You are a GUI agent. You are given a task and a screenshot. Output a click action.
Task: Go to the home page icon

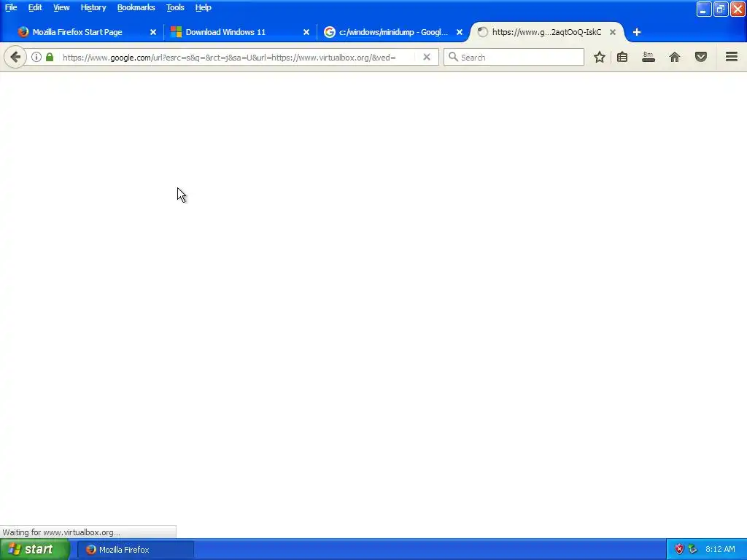(675, 57)
